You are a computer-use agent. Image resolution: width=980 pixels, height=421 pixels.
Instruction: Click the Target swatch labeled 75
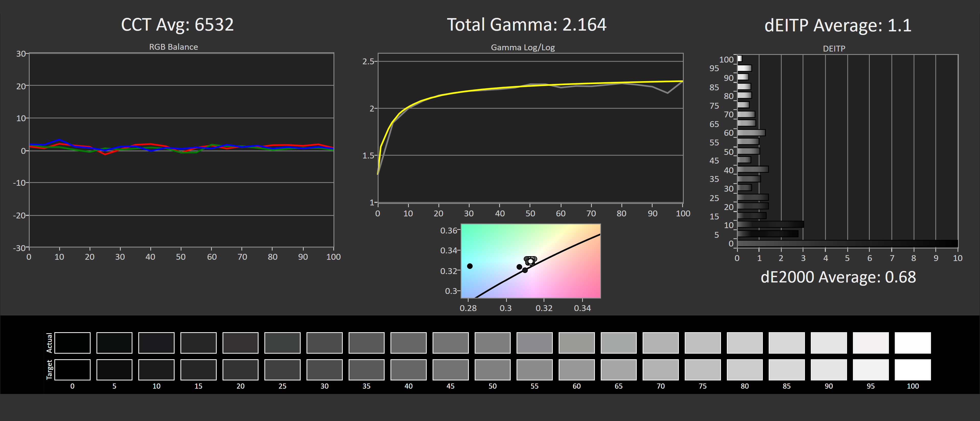(x=702, y=370)
